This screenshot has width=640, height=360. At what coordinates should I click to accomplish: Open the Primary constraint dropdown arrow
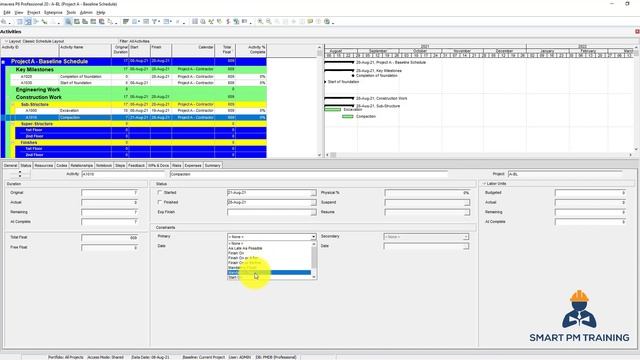point(313,237)
